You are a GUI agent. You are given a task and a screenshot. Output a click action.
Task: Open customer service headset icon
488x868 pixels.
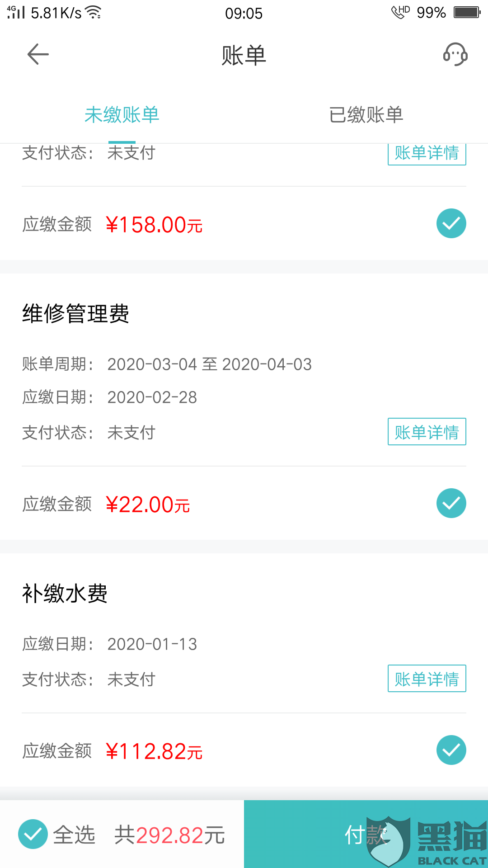(455, 55)
